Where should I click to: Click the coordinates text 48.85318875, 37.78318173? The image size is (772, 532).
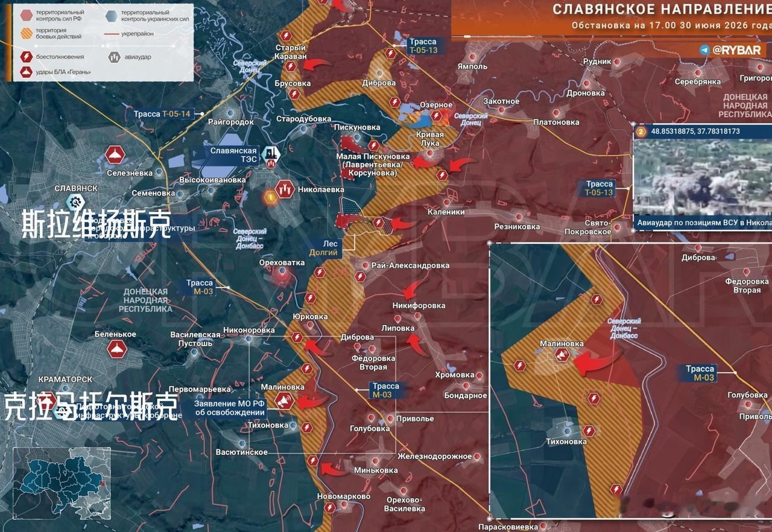coord(694,131)
